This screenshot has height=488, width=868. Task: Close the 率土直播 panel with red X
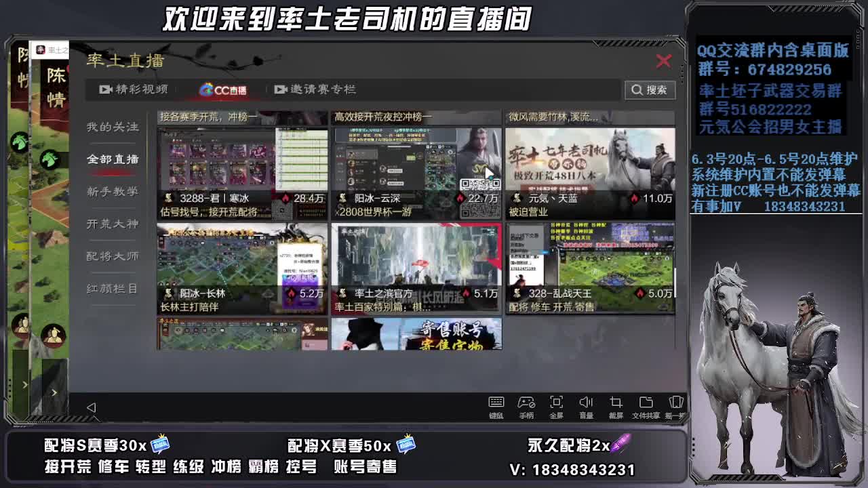click(x=663, y=61)
